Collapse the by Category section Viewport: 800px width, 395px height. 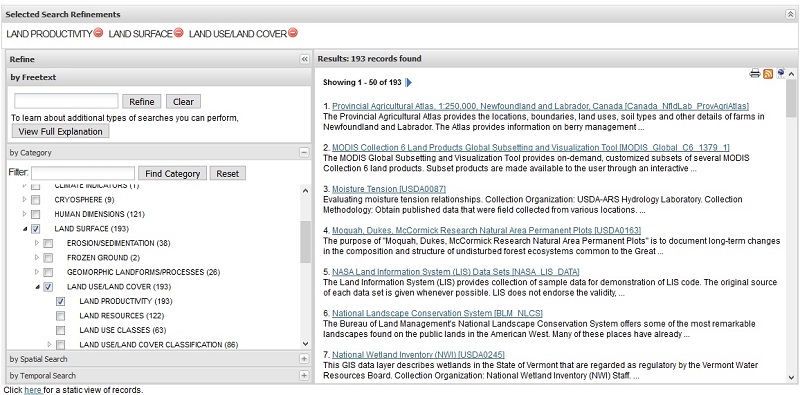304,153
